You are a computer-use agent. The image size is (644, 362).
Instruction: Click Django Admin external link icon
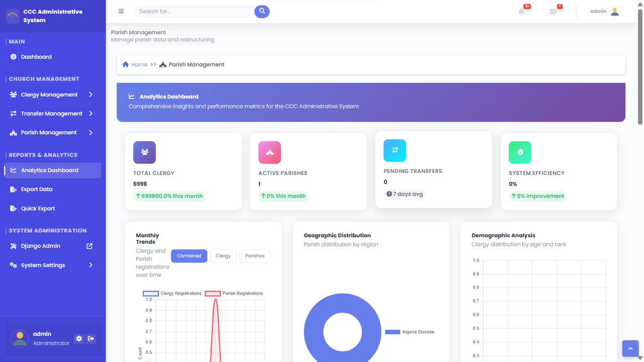pyautogui.click(x=90, y=246)
